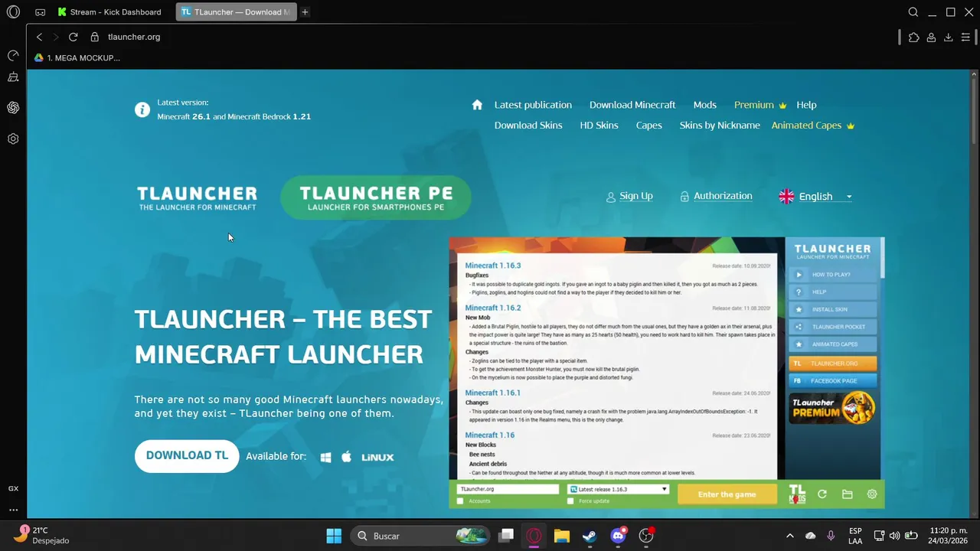Click the DOWNLOAD TL button
980x551 pixels.
tap(187, 456)
